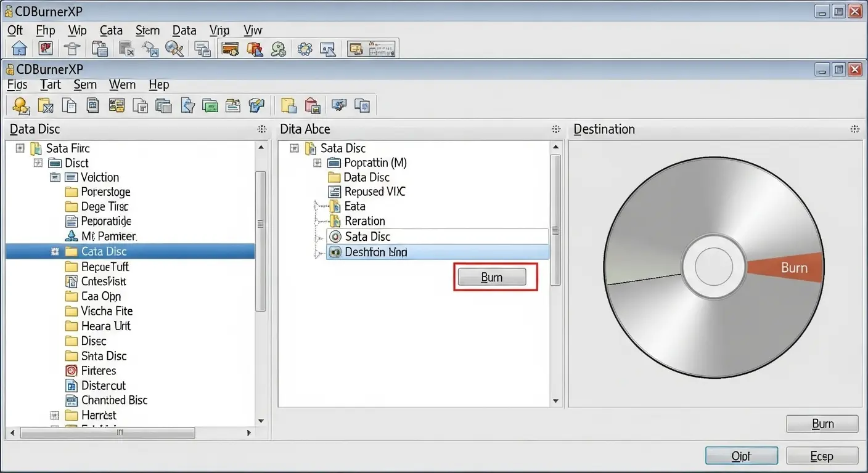Click the red folder with picture icon
The width and height of the screenshot is (868, 473).
(x=313, y=105)
